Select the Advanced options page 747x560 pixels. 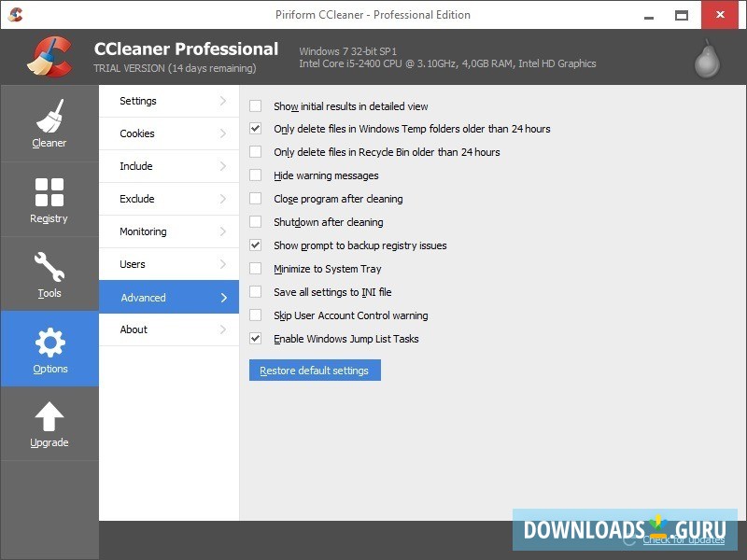pos(169,297)
